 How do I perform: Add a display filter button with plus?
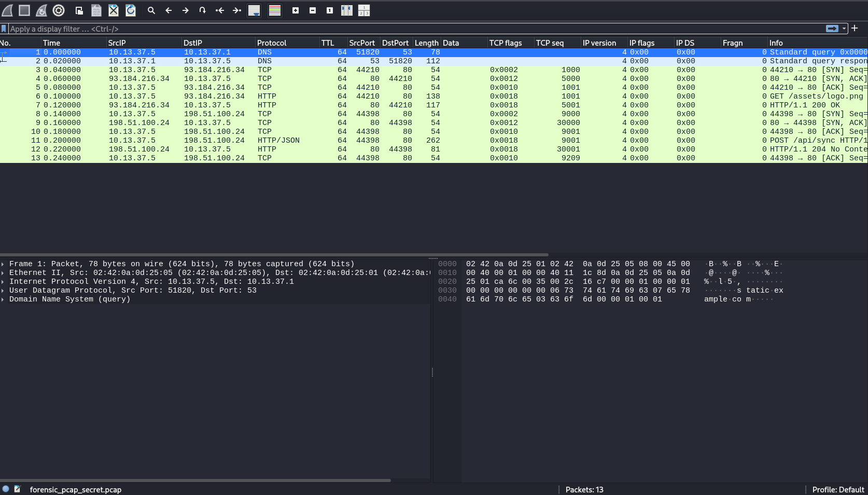pyautogui.click(x=855, y=28)
